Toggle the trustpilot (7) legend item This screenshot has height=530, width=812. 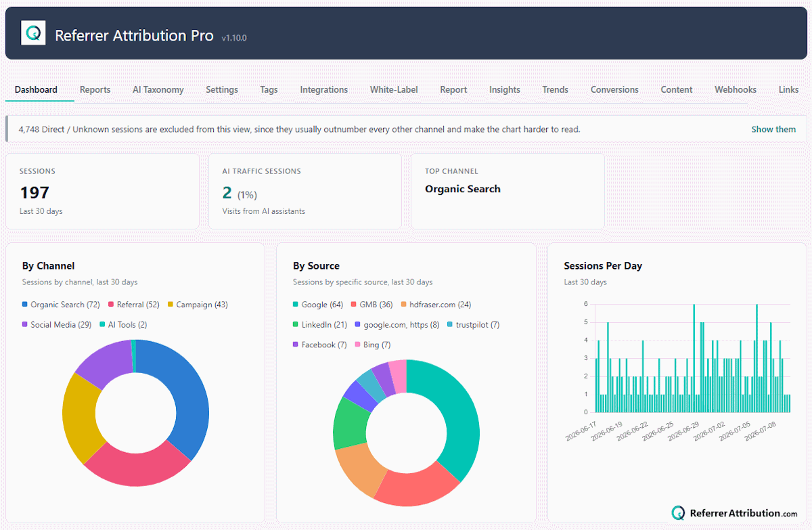coord(474,325)
